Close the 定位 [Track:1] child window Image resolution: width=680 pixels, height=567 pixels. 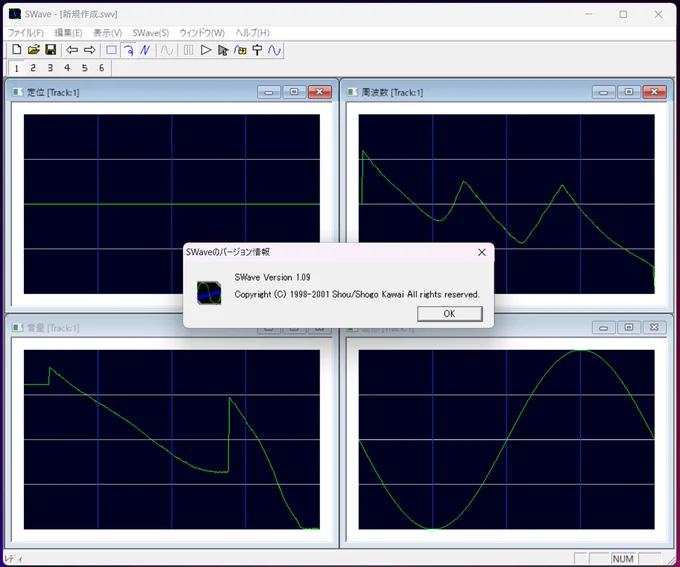click(320, 92)
